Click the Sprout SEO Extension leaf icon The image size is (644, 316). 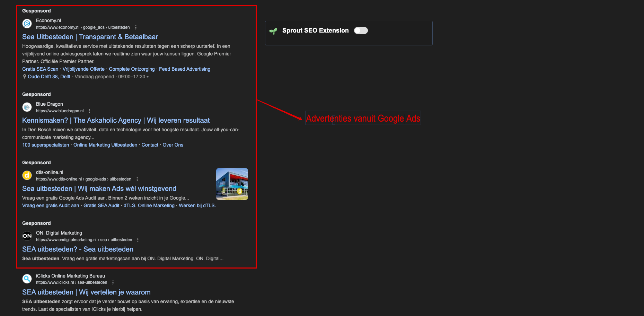[x=273, y=31]
